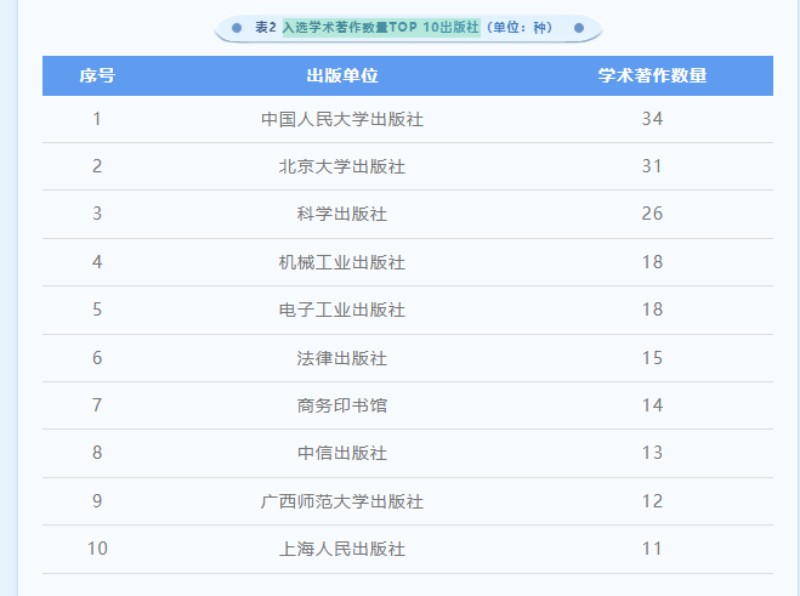Select the cell '广西师范大学出版社'

342,502
